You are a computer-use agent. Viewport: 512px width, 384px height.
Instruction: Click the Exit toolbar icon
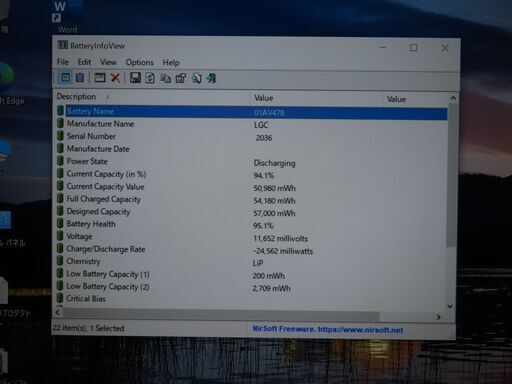211,78
